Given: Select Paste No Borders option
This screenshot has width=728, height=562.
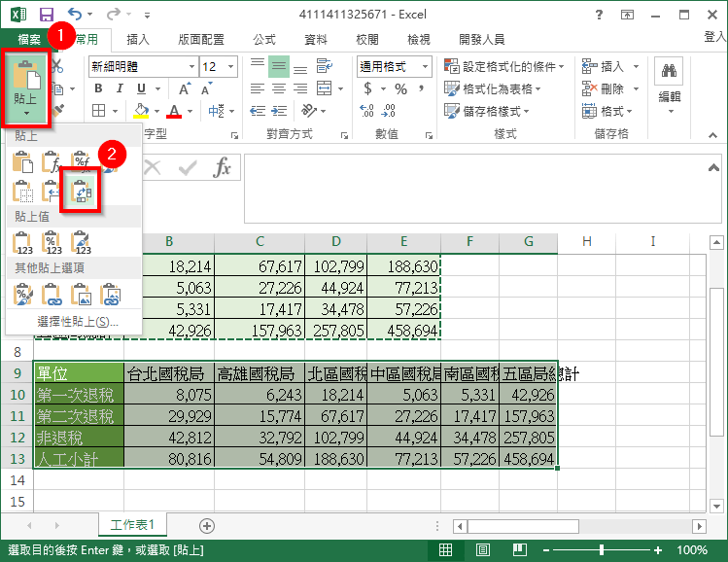Looking at the screenshot, I should (x=22, y=191).
